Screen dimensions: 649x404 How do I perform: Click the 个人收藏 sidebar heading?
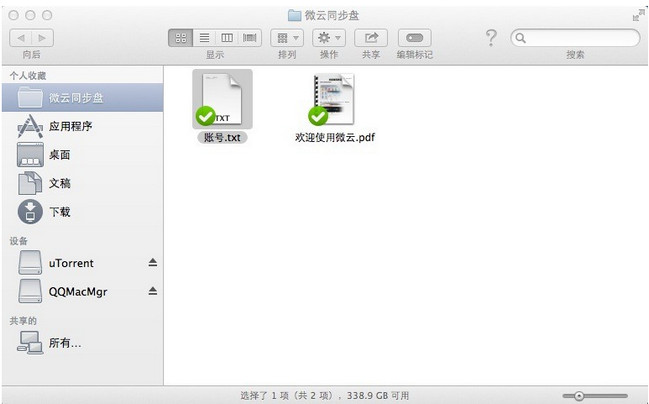point(28,76)
